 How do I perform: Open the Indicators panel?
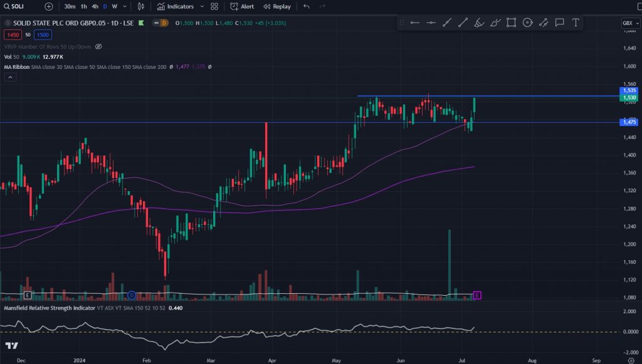coord(175,6)
